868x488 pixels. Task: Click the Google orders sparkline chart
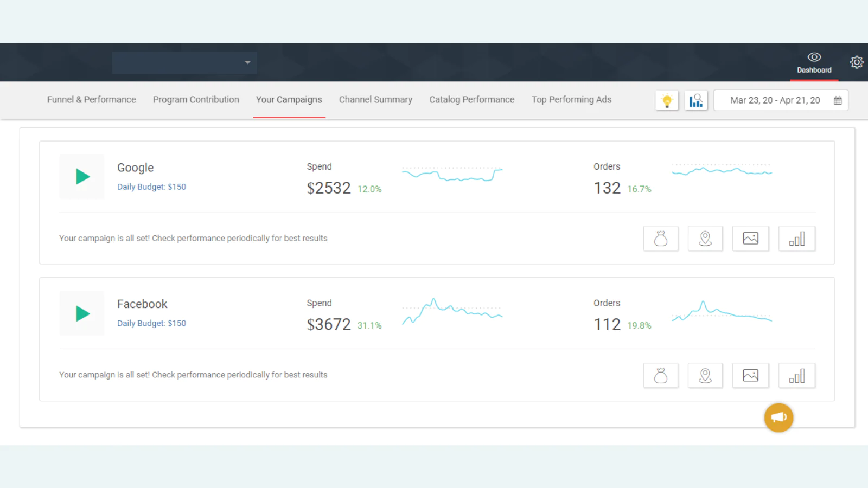(722, 170)
